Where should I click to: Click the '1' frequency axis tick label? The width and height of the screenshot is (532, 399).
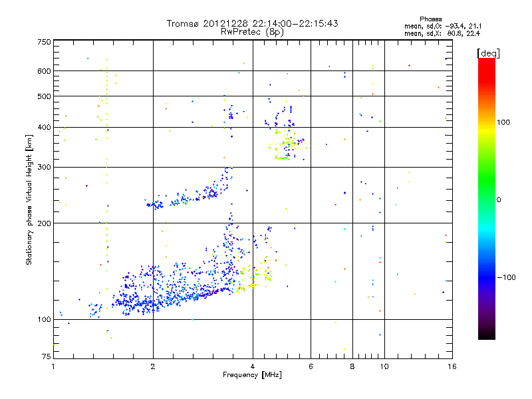53,366
